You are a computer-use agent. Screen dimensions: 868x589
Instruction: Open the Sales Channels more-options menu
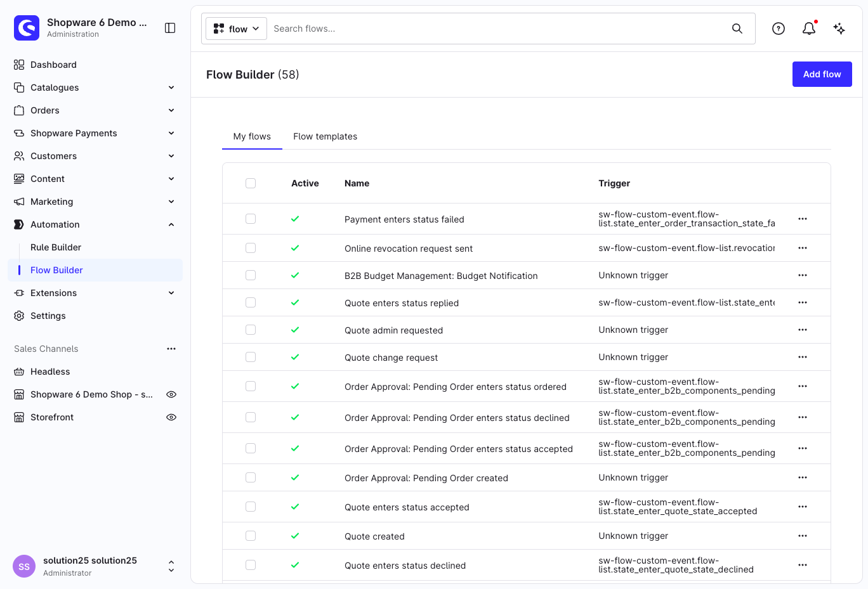[x=171, y=349]
